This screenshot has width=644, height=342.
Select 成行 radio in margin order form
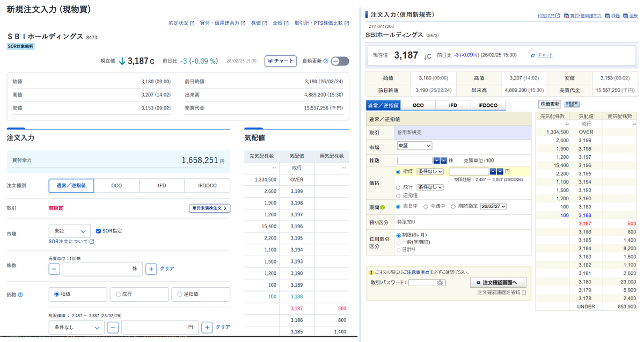398,187
